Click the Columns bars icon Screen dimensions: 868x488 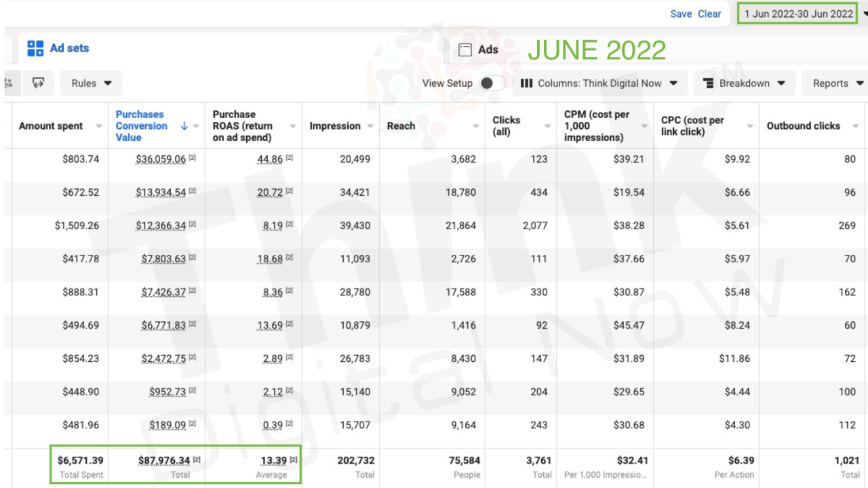[x=526, y=83]
